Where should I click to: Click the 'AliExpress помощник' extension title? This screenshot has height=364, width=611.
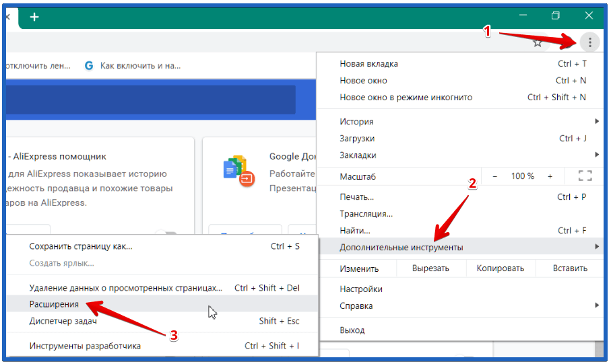pyautogui.click(x=60, y=157)
